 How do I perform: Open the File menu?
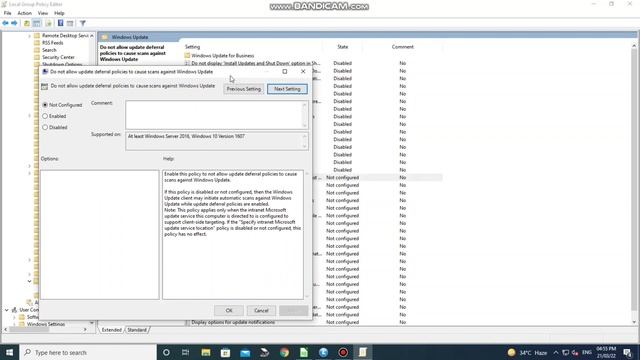(x=8, y=13)
